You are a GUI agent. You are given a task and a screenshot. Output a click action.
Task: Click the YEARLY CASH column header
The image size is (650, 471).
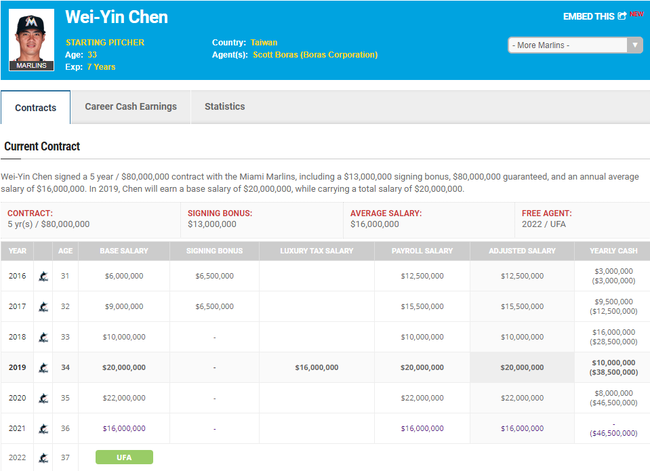point(614,251)
